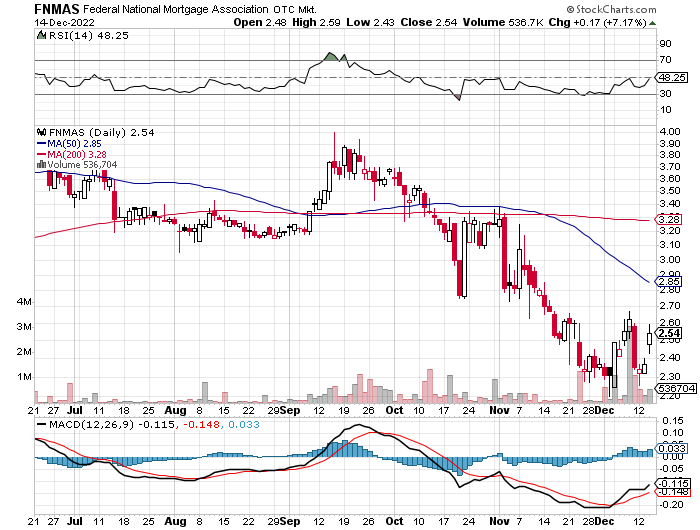Click the 0.15 MACD axis label
Image resolution: width=700 pixels, height=530 pixels.
point(673,421)
